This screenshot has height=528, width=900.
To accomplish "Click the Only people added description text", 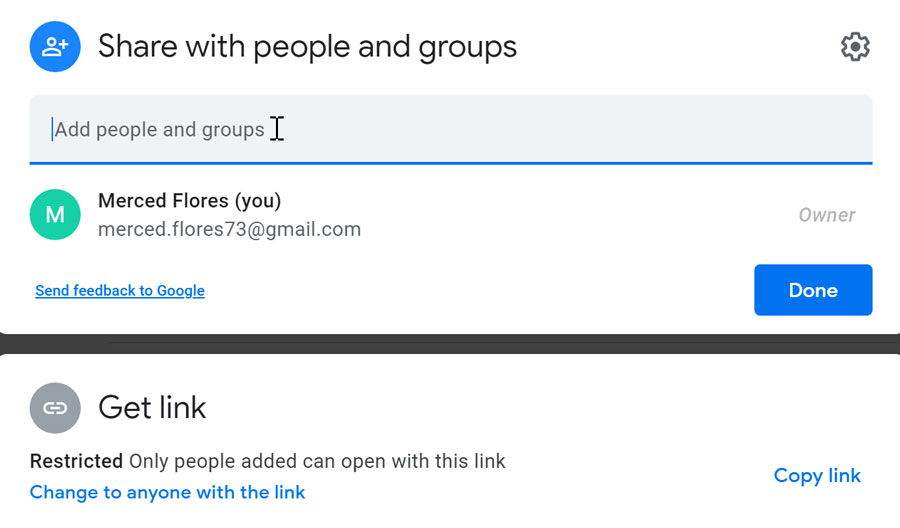I will click(x=318, y=461).
